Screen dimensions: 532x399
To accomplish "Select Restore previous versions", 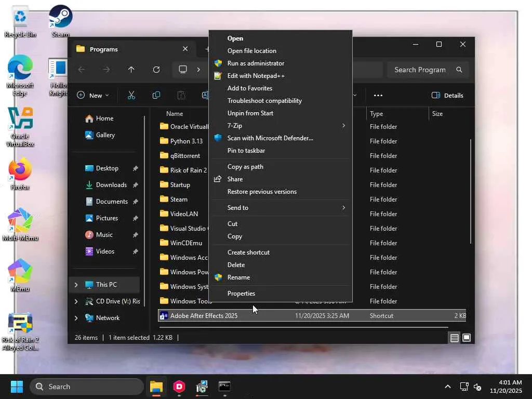I will pyautogui.click(x=281, y=192).
